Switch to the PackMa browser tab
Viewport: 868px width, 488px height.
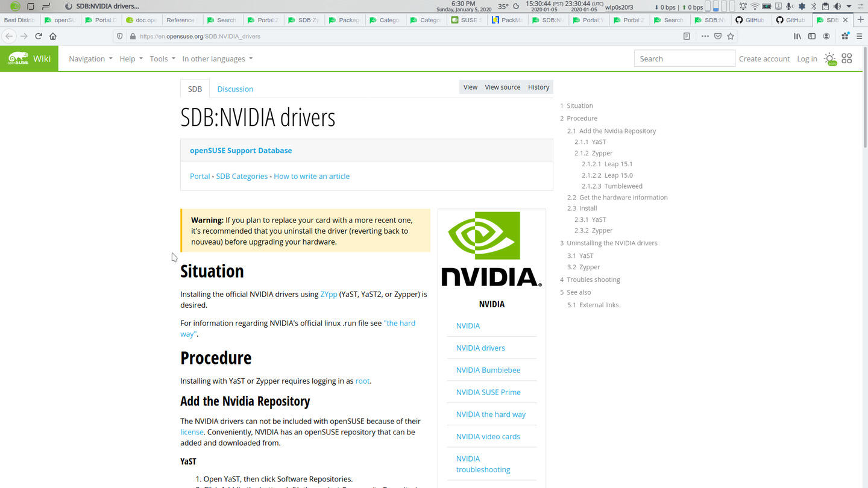pyautogui.click(x=508, y=20)
